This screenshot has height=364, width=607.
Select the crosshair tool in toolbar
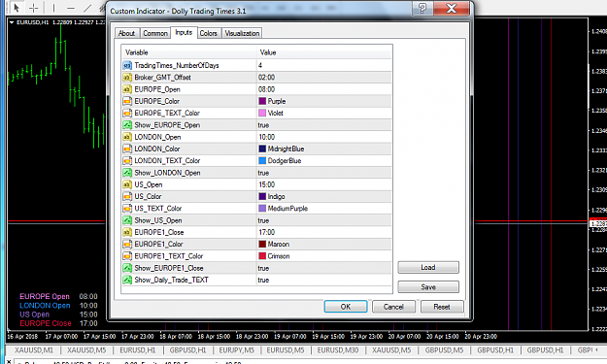pos(34,8)
